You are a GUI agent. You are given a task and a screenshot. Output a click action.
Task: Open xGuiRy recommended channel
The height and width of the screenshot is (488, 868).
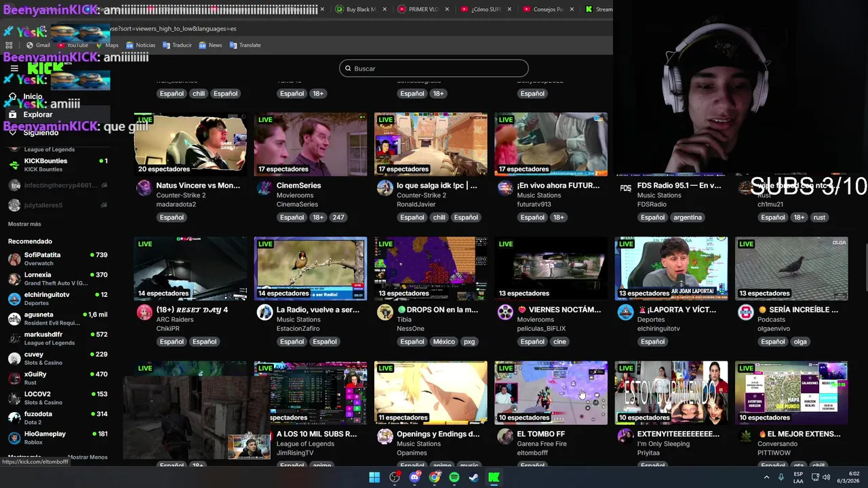tap(58, 378)
